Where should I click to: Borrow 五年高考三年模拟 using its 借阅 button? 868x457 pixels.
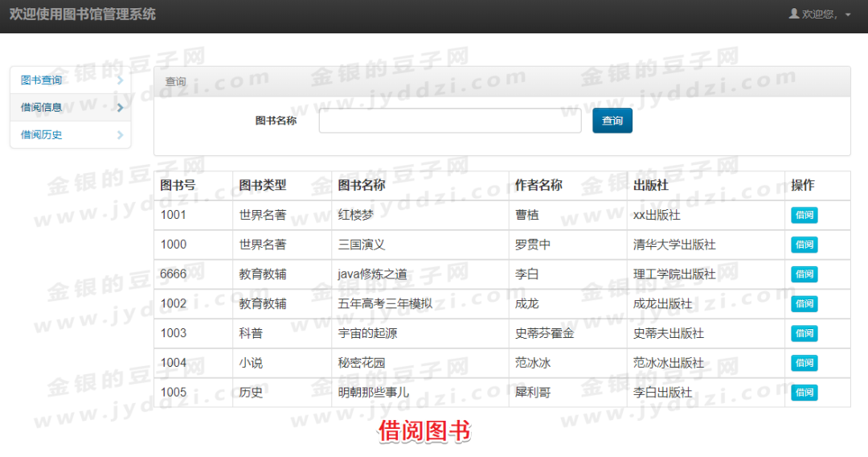point(804,303)
